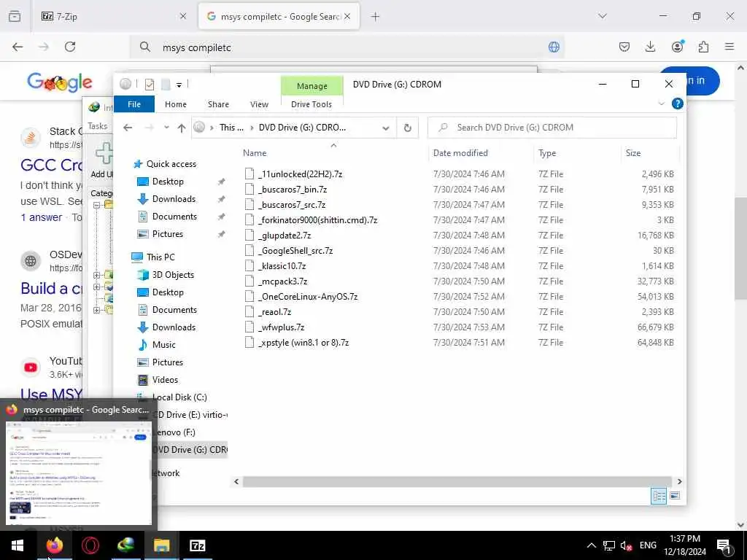Open the View ribbon tab
Viewport: 747px width, 560px height.
click(x=259, y=104)
